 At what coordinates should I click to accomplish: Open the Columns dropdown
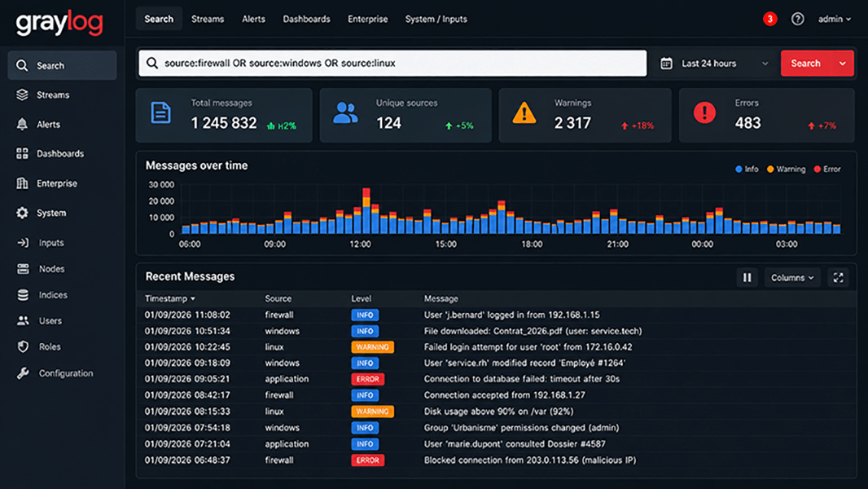point(792,277)
